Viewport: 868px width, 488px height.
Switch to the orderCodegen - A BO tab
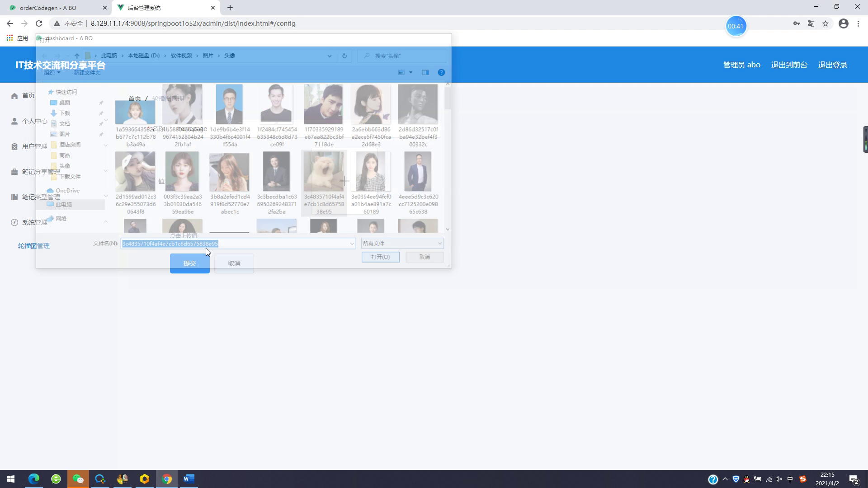pos(55,8)
